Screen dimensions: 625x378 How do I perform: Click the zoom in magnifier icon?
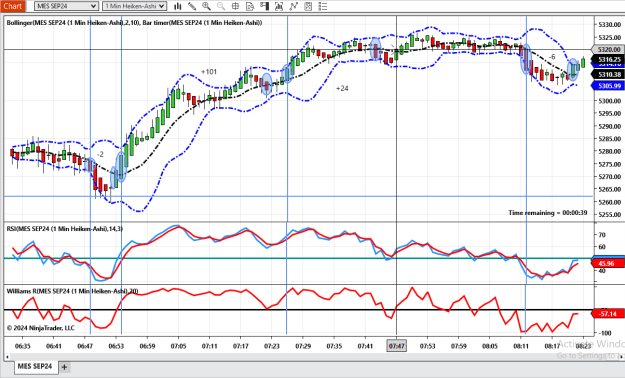pyautogui.click(x=206, y=6)
